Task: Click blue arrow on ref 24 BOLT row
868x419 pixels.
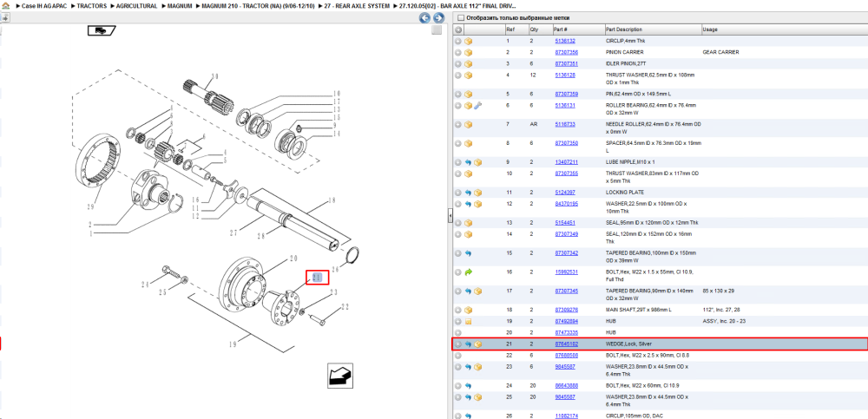Action: point(469,386)
